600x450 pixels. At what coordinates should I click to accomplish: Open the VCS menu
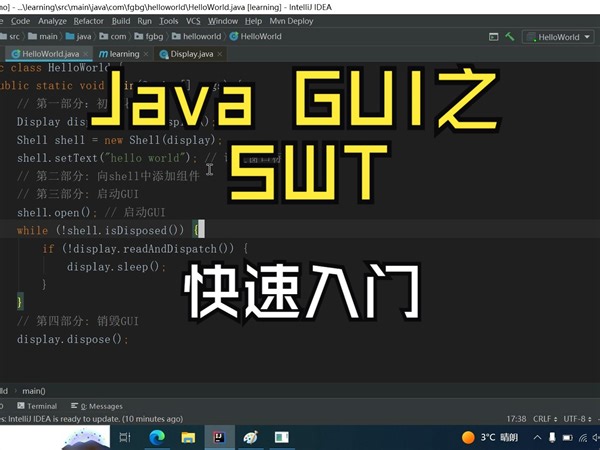click(x=193, y=21)
